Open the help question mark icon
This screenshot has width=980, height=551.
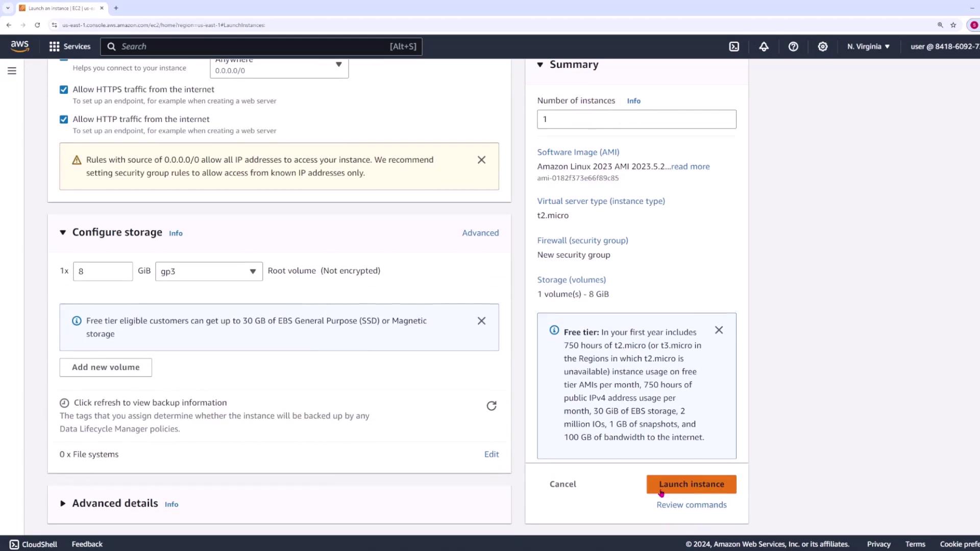pyautogui.click(x=793, y=46)
